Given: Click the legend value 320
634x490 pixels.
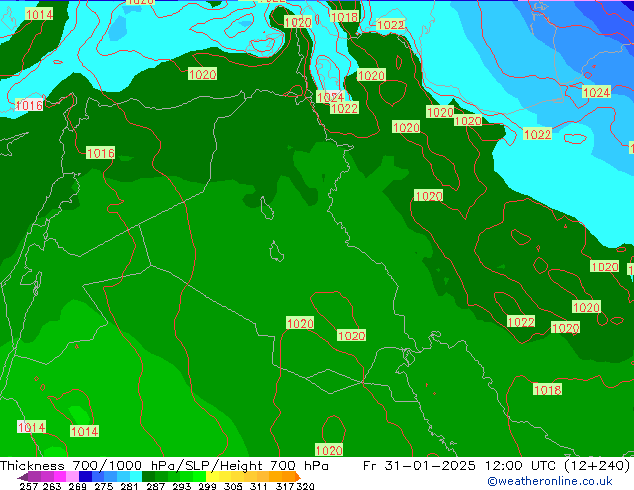Looking at the screenshot, I should (305, 486).
